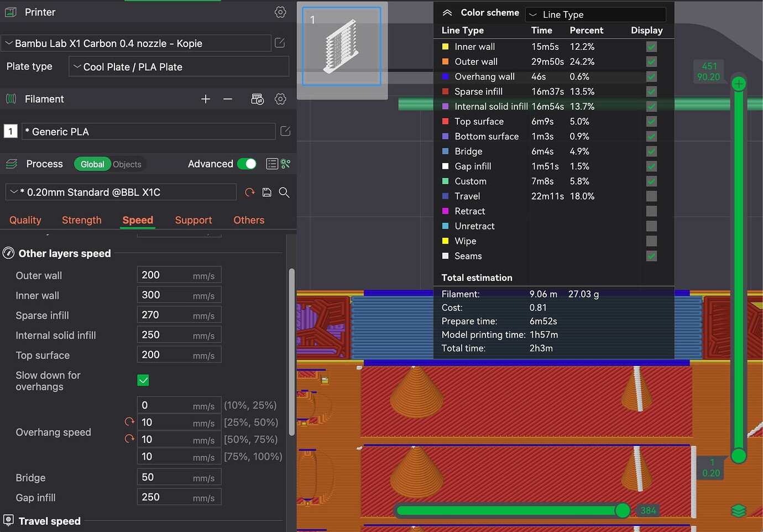The width and height of the screenshot is (763, 532).
Task: Edit the Bambu Lab X1 Carbon printer preset
Action: pos(280,43)
